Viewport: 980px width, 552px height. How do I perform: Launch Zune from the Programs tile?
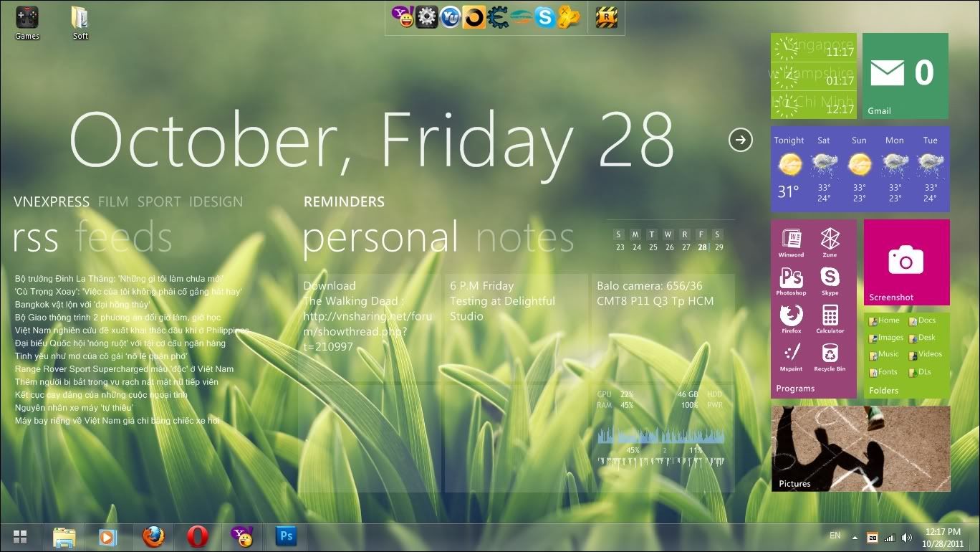tap(830, 244)
